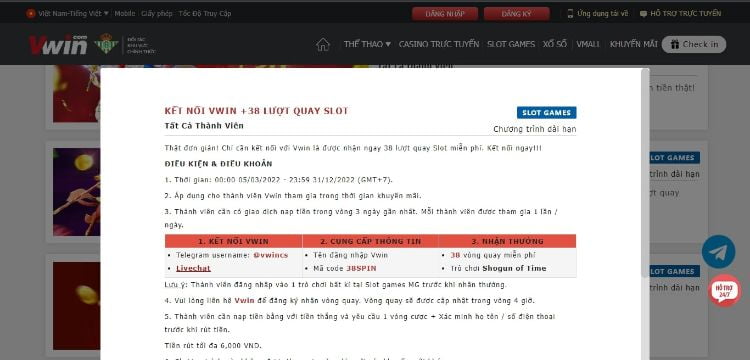Click the heading ĐIỀU KIỆN & ĐIỀU KHOẢN

218,164
